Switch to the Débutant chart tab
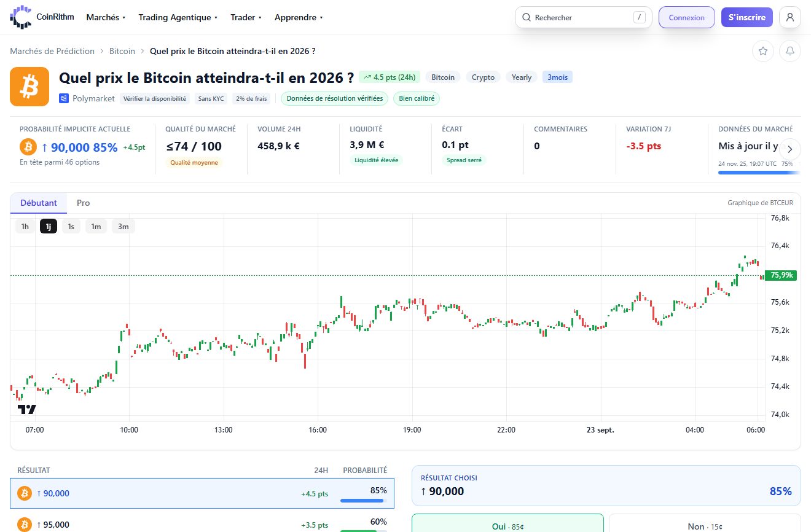This screenshot has height=532, width=811. (39, 203)
